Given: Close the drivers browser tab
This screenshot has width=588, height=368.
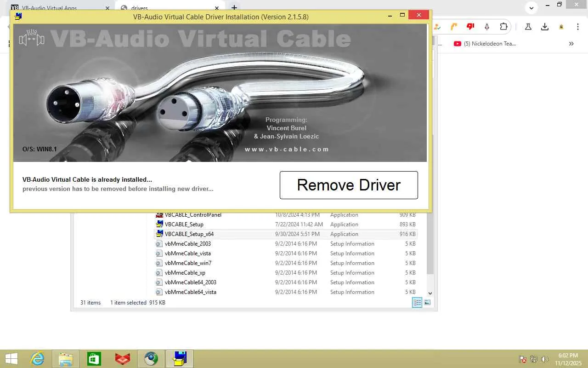Looking at the screenshot, I should [x=216, y=8].
